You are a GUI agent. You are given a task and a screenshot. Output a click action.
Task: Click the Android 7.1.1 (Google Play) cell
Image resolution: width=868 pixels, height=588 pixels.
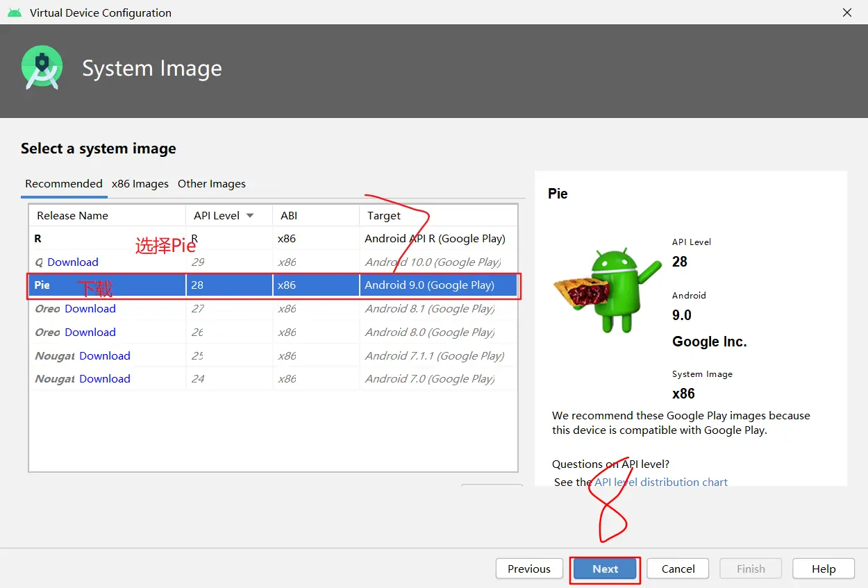click(x=438, y=356)
